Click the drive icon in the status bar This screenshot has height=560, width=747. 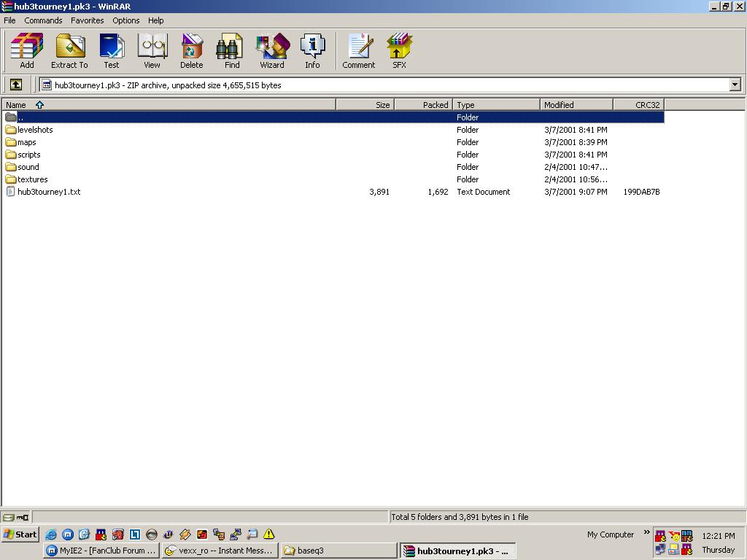coord(9,517)
